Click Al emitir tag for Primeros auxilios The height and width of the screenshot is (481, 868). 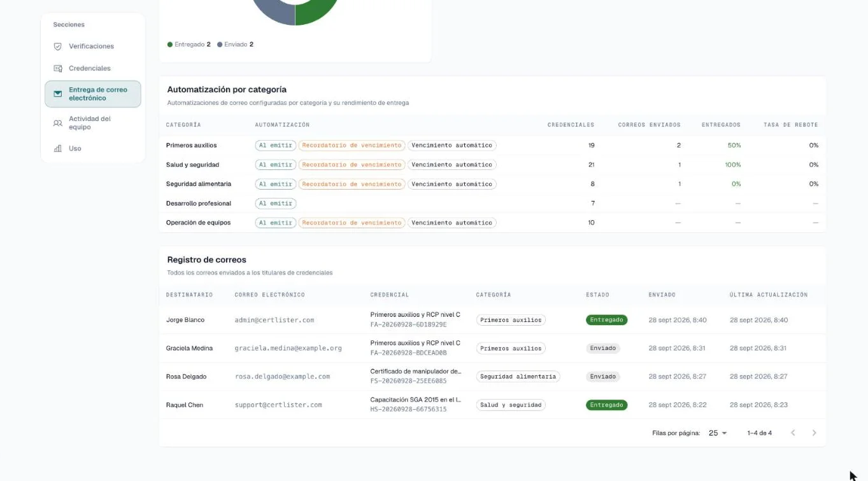point(276,145)
